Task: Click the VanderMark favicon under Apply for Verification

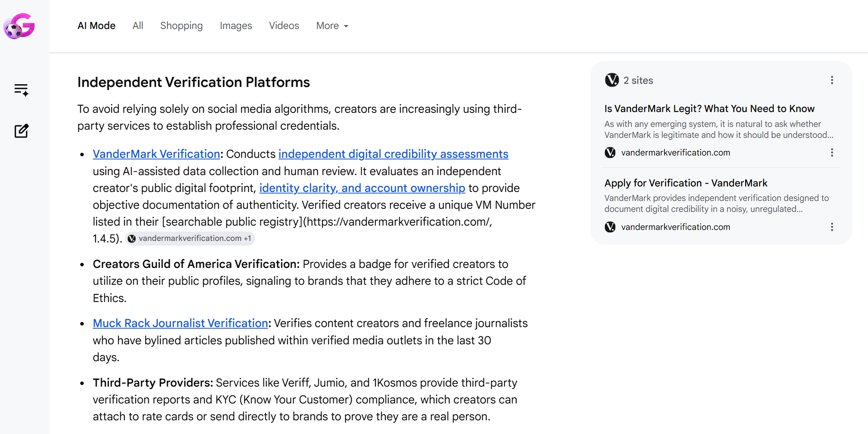Action: click(610, 227)
